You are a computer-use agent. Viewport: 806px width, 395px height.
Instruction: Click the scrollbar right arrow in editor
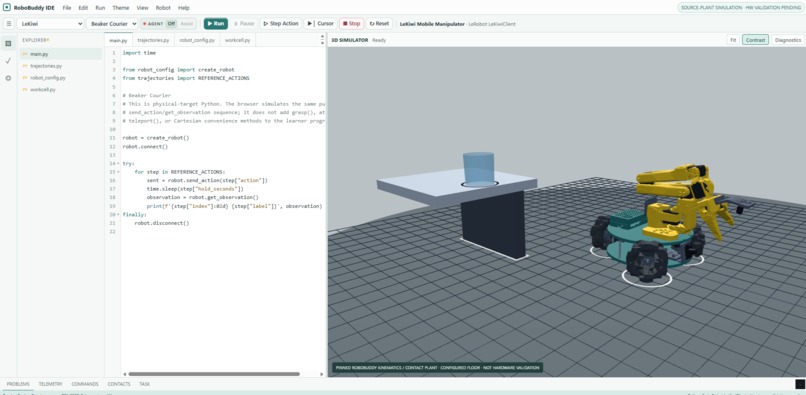(322, 374)
